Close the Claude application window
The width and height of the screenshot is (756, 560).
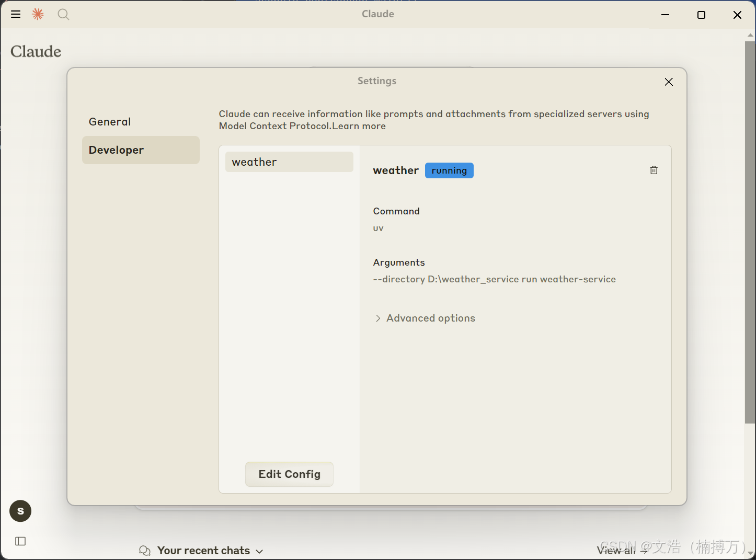pos(737,15)
